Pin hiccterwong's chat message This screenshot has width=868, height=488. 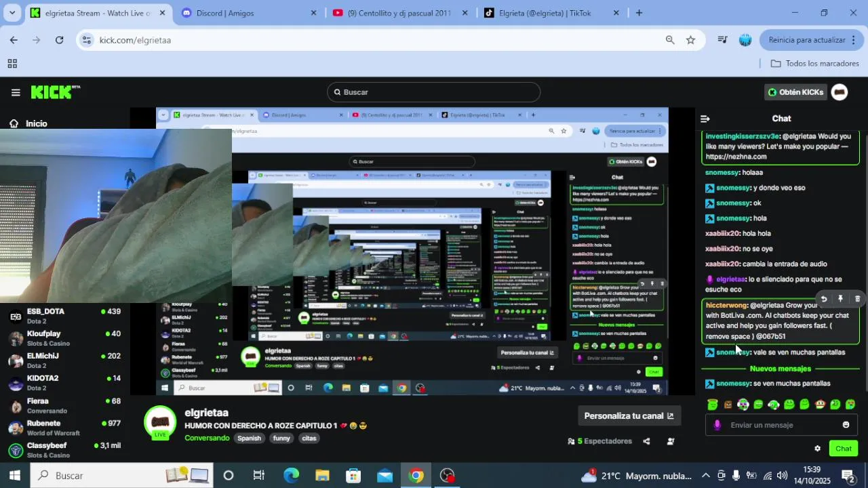coord(840,299)
